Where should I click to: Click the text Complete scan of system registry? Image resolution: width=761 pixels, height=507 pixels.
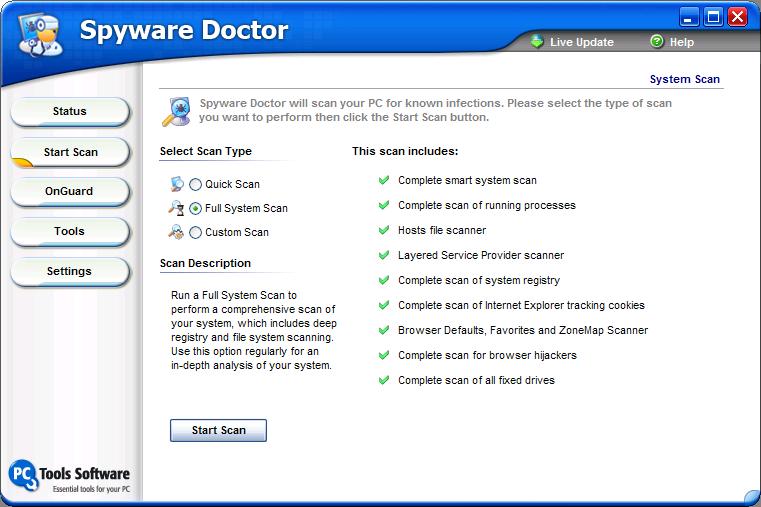479,280
